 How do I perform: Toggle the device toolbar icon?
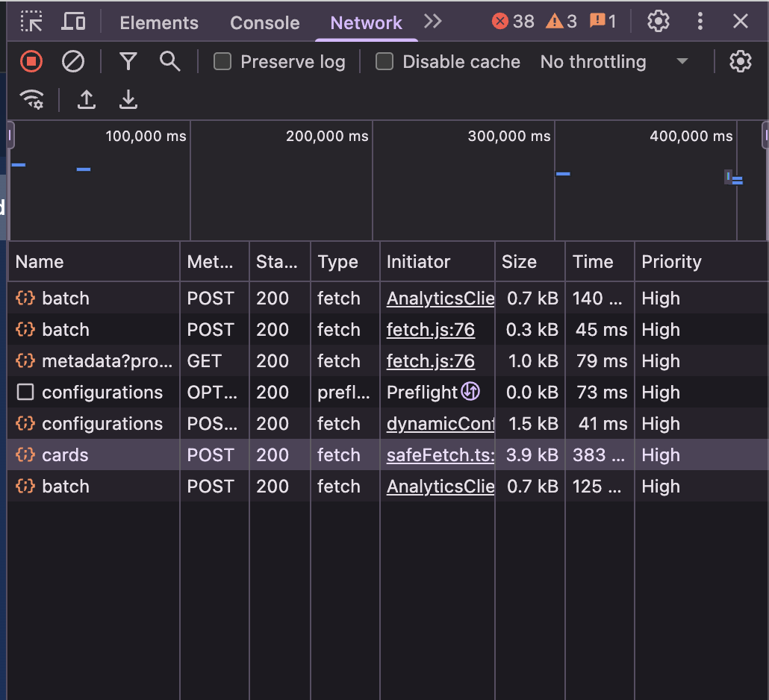73,22
